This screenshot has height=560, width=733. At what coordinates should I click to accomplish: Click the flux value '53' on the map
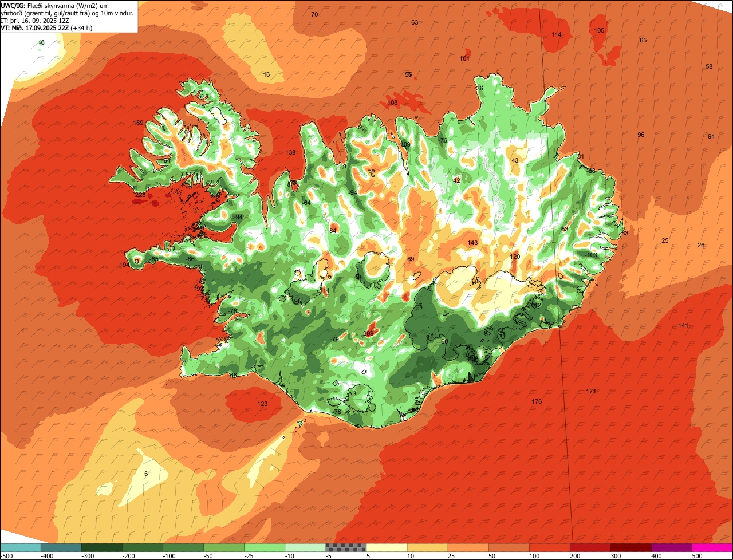565,230
